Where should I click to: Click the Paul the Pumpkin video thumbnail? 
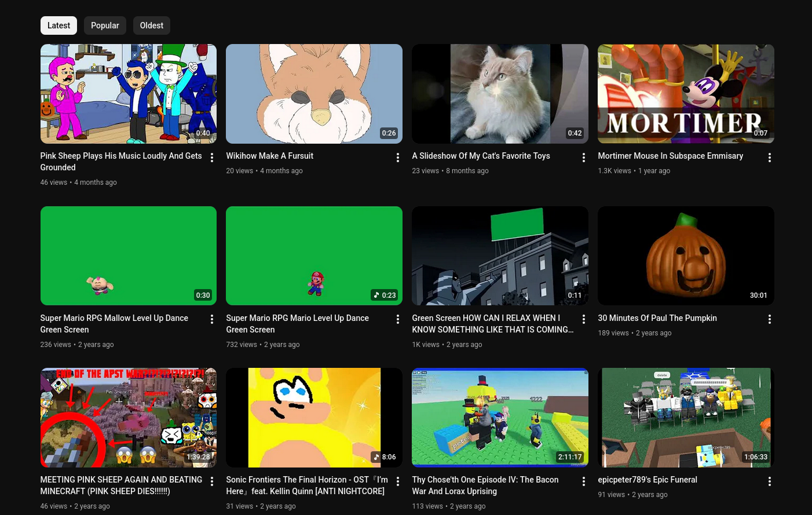(x=686, y=255)
